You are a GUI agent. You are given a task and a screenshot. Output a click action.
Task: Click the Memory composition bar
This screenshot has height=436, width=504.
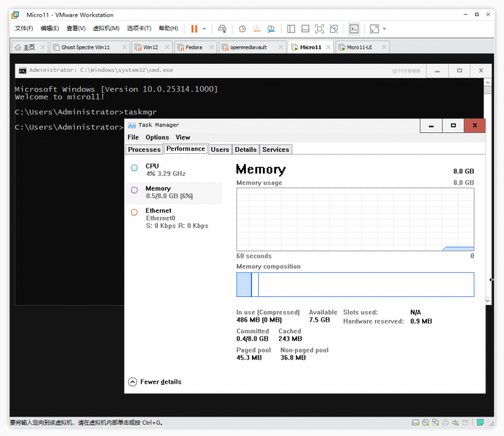[x=355, y=284]
